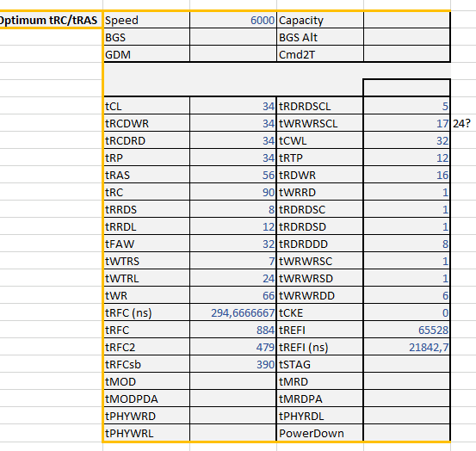Click the tRAS value cell with 56

[x=233, y=175]
